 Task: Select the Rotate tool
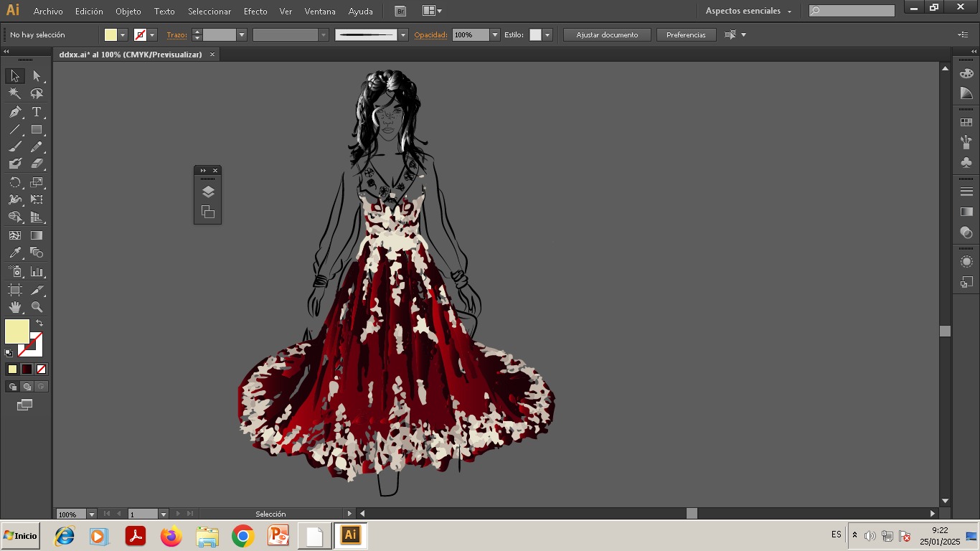pyautogui.click(x=15, y=182)
